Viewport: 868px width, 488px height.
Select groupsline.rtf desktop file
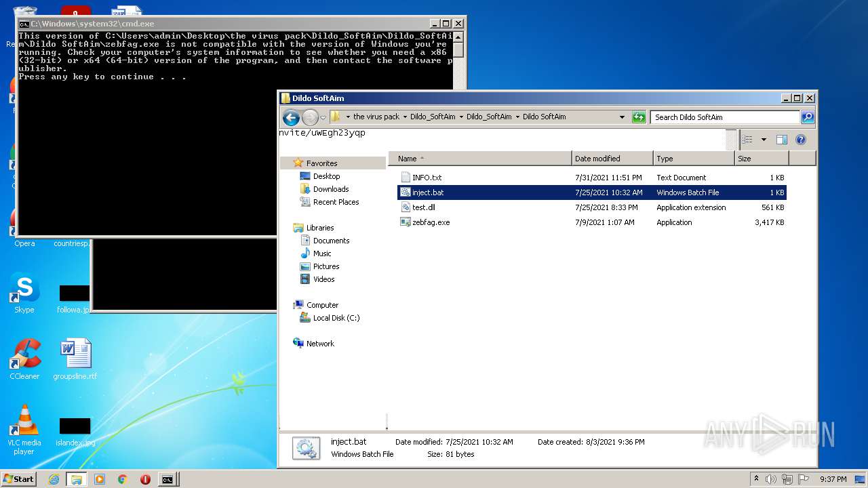coord(75,359)
